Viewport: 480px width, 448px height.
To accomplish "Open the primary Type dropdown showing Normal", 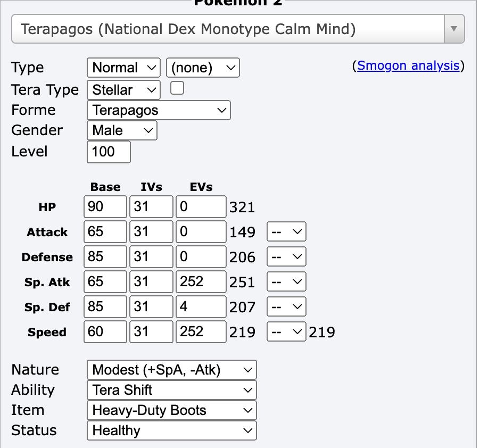I will [x=124, y=68].
